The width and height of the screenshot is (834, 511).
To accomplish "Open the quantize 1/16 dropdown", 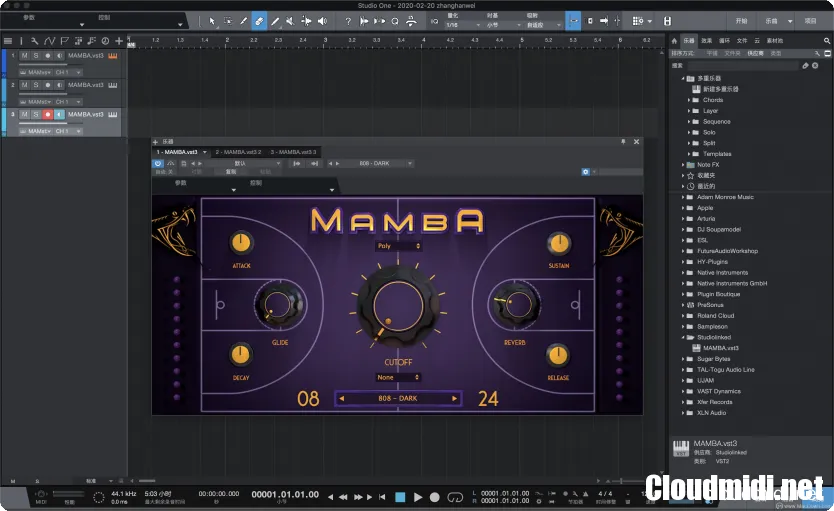I will [463, 24].
